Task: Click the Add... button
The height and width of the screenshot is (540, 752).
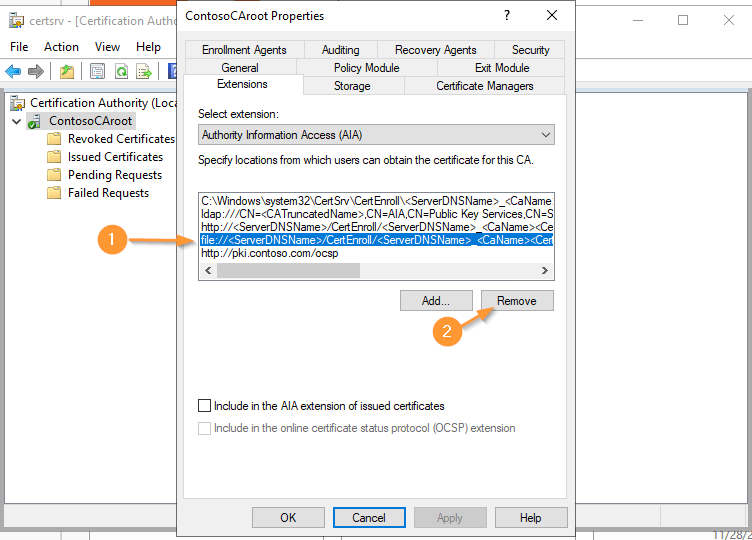Action: [x=436, y=301]
